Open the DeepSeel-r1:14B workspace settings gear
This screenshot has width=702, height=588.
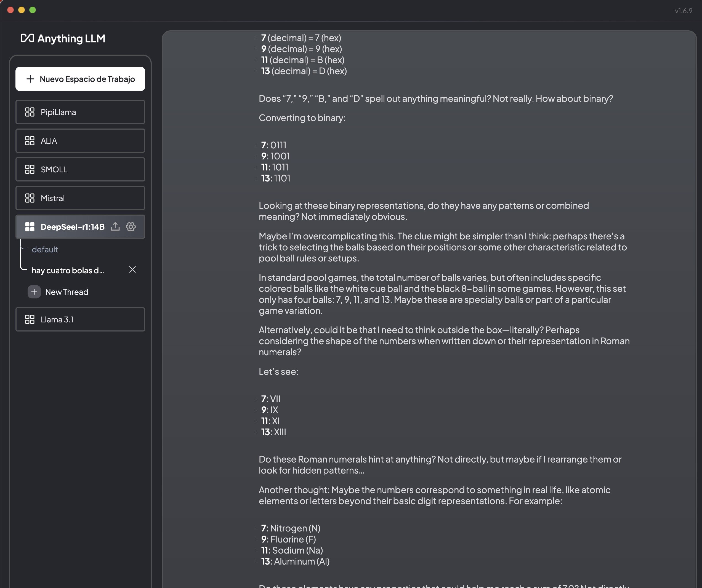(131, 226)
